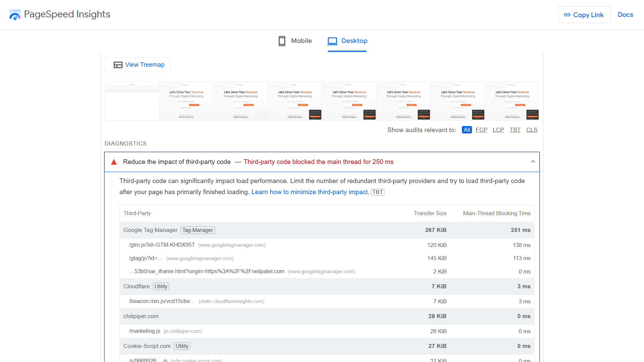Screen dimensions: 644x362
Task: Click the 138 ms blocking time value
Action: tap(522, 245)
